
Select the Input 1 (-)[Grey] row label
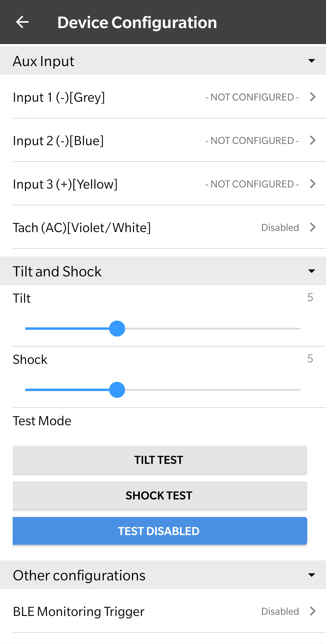click(x=59, y=97)
